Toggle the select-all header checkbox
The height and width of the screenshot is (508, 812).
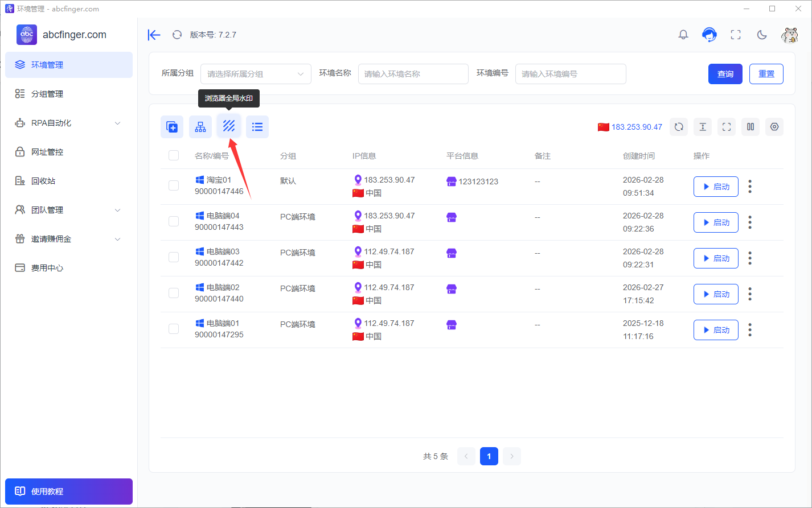click(x=174, y=155)
